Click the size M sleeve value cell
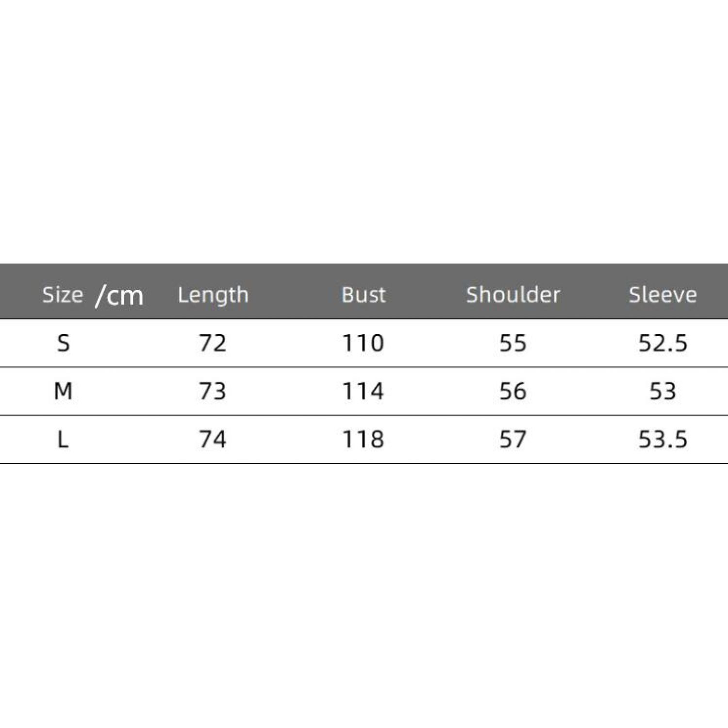 pos(662,391)
